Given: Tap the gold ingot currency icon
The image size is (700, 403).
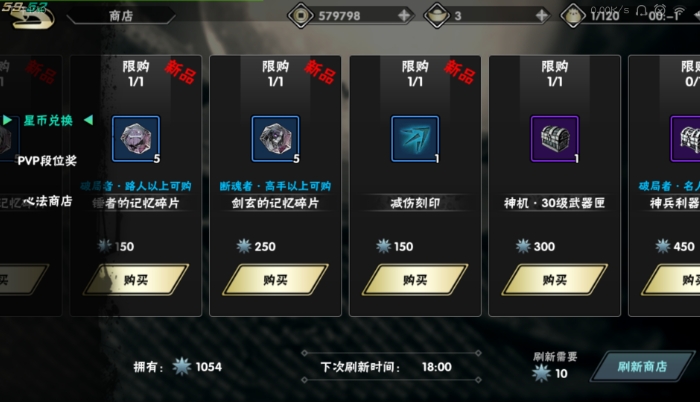Looking at the screenshot, I should point(437,16).
